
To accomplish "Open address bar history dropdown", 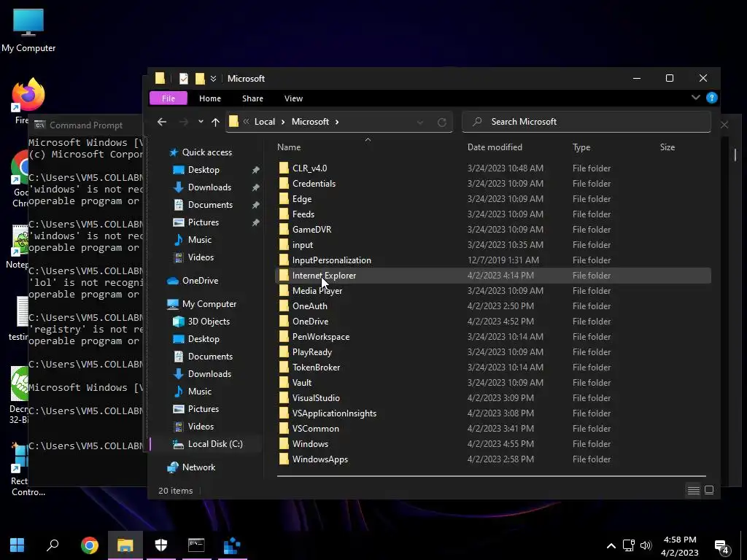I will click(419, 122).
